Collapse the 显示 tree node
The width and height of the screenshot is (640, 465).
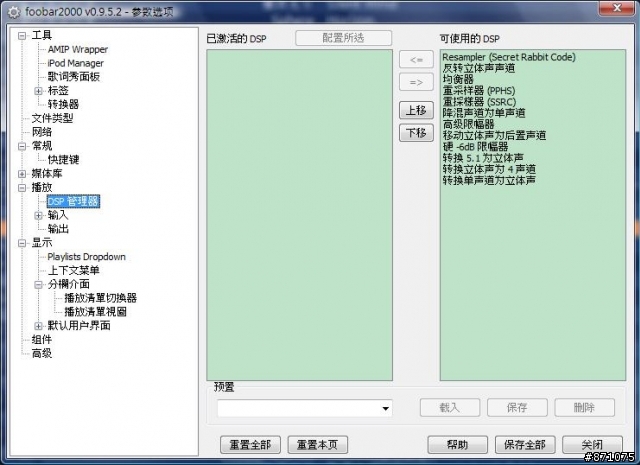click(22, 243)
